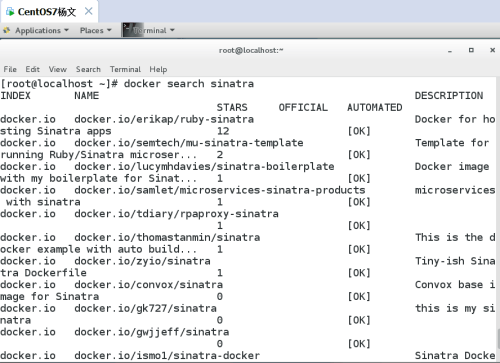Click the terminal vertical scrollbar handle

coord(498,339)
